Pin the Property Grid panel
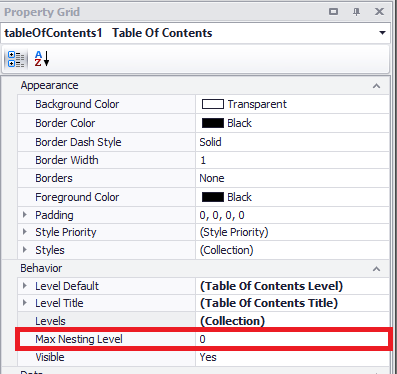Screen dimensions: 397x374 (x=356, y=12)
